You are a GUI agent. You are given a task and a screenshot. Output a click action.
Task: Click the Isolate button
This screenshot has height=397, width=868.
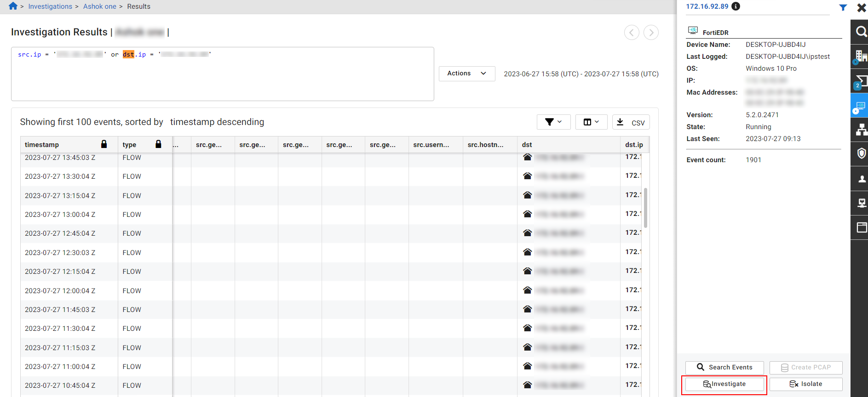point(806,384)
